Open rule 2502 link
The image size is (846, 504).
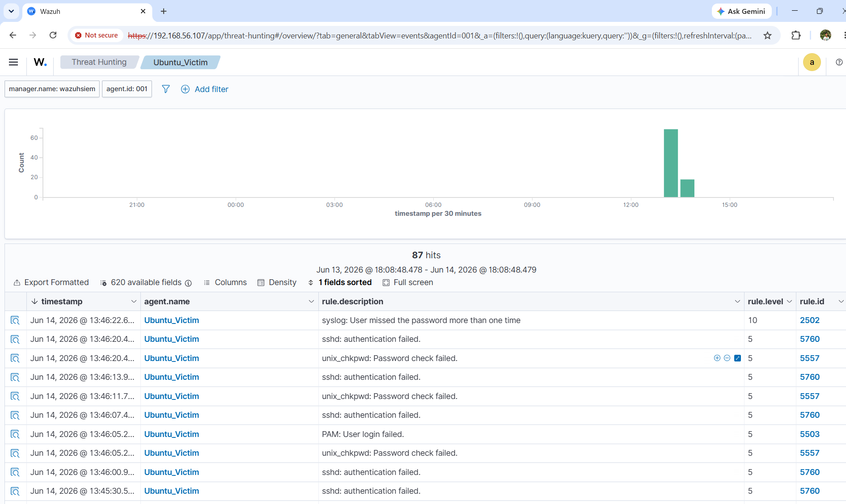point(810,320)
